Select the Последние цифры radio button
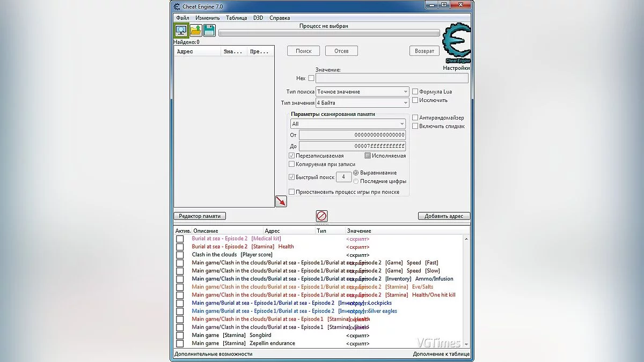 pyautogui.click(x=356, y=181)
